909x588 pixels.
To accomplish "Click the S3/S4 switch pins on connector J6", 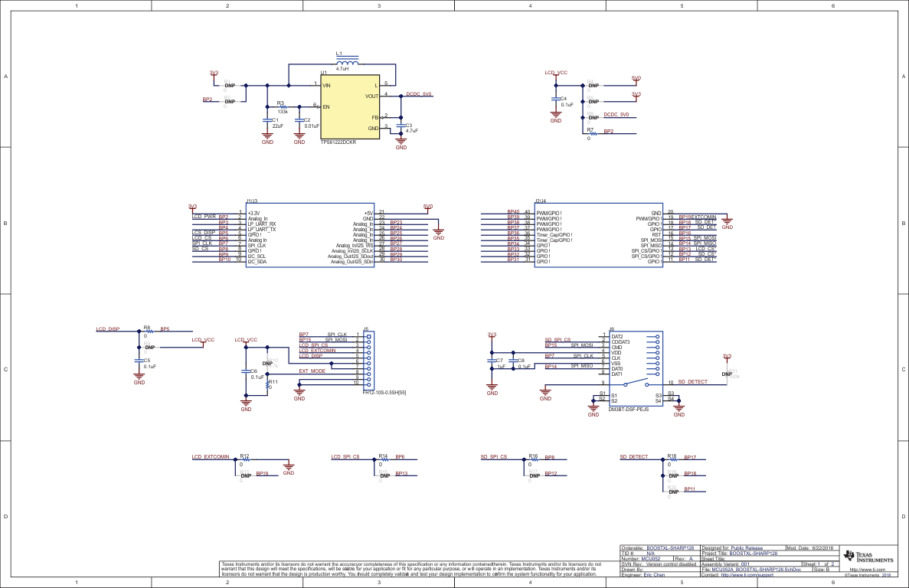I will pyautogui.click(x=670, y=397).
